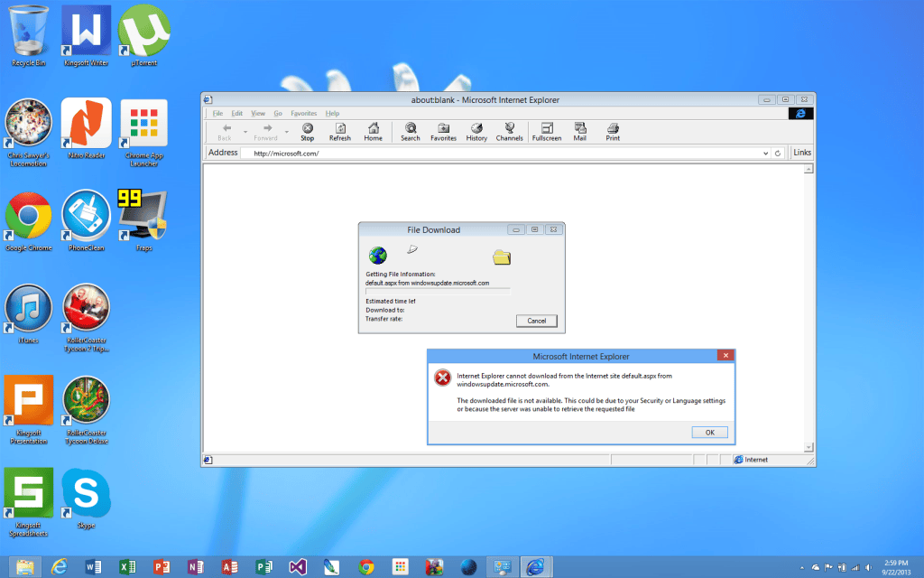The image size is (924, 578).
Task: Open the Mail toolbar button
Action: [x=580, y=132]
